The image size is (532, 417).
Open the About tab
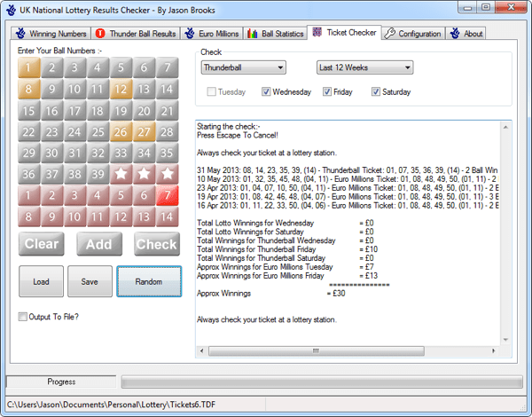[465, 34]
